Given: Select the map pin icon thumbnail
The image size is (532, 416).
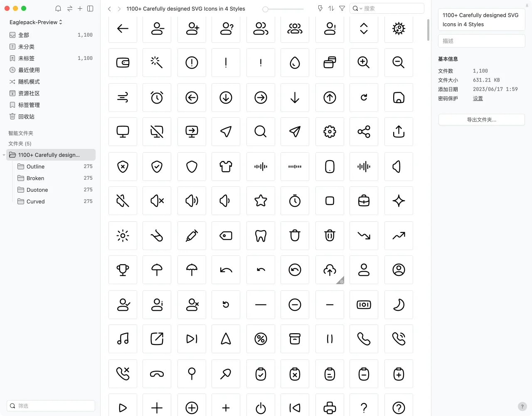Looking at the screenshot, I should click(x=192, y=374).
